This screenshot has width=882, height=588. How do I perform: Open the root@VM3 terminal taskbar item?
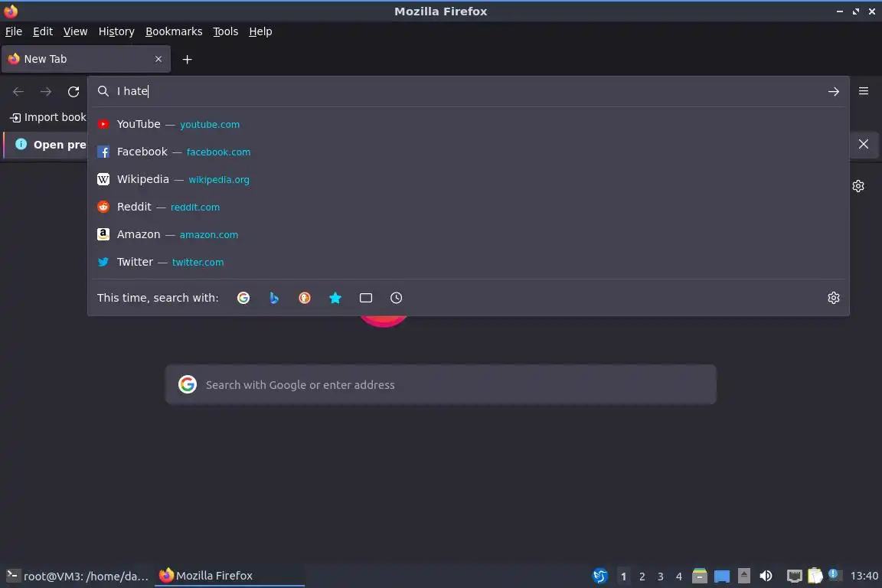pos(77,576)
